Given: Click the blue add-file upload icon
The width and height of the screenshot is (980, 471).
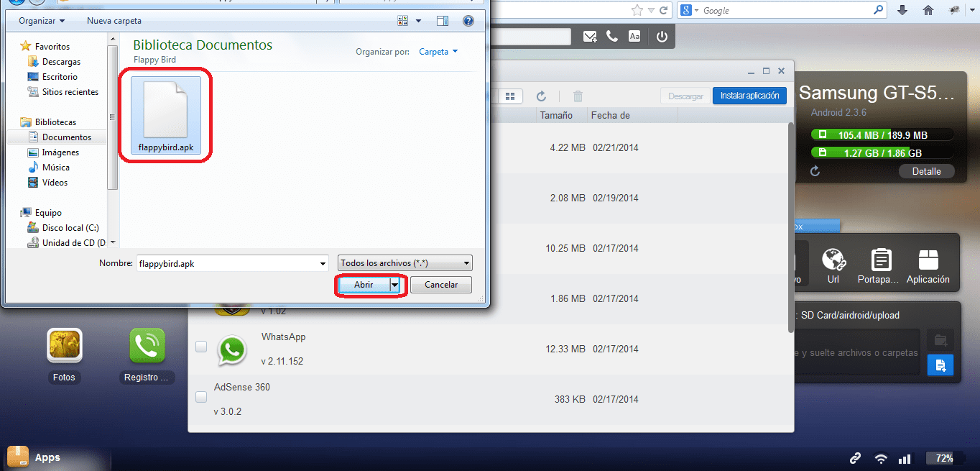Looking at the screenshot, I should [940, 365].
